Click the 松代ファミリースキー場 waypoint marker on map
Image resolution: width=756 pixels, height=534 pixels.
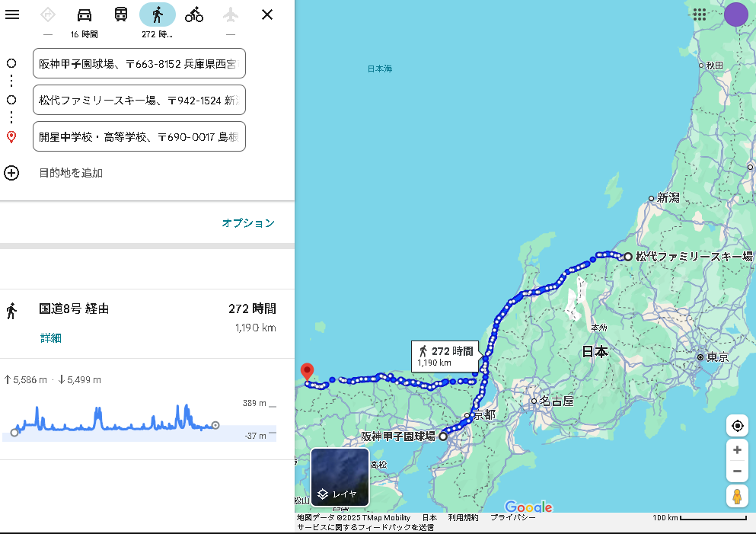pyautogui.click(x=628, y=257)
